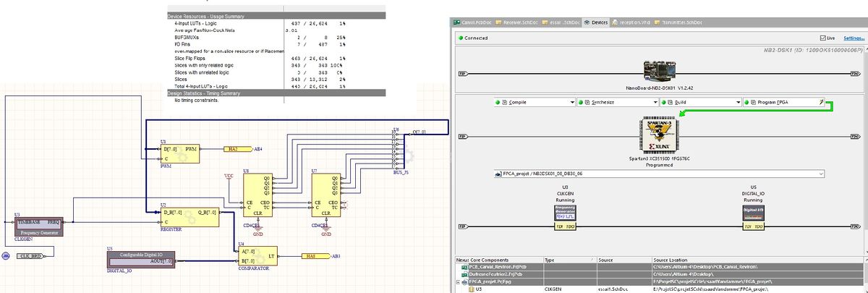868x293 pixels.
Task: Select the Spartan-3 Xilinx FPGA chip icon
Action: tap(659, 135)
